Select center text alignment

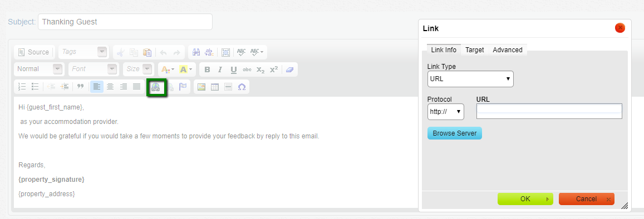click(110, 87)
